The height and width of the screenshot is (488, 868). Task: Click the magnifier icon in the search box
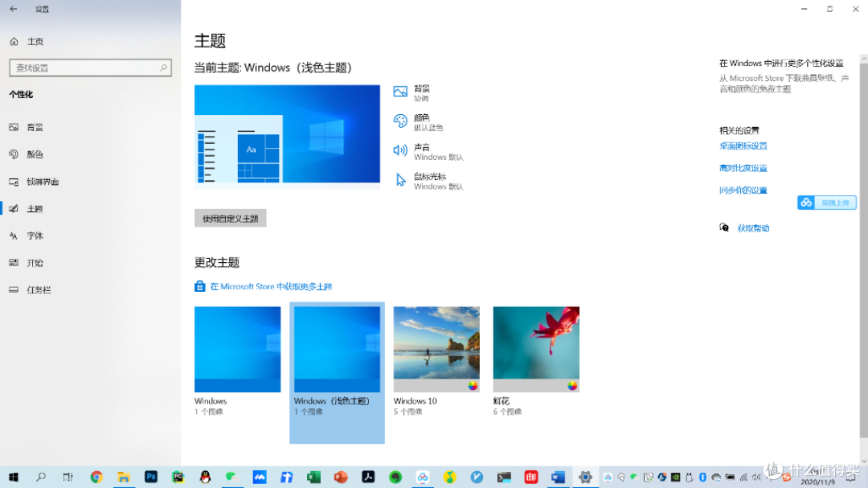click(163, 68)
